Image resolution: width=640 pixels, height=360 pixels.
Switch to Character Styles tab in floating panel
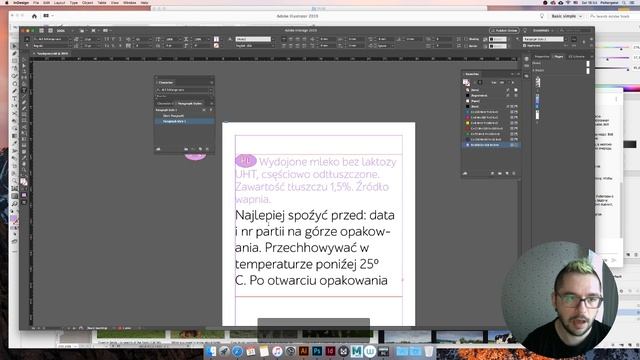[x=164, y=103]
